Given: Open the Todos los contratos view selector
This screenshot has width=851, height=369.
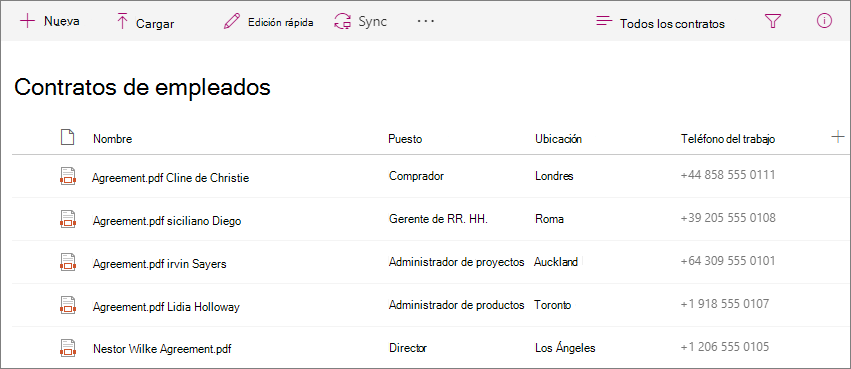Looking at the screenshot, I should pyautogui.click(x=672, y=24).
